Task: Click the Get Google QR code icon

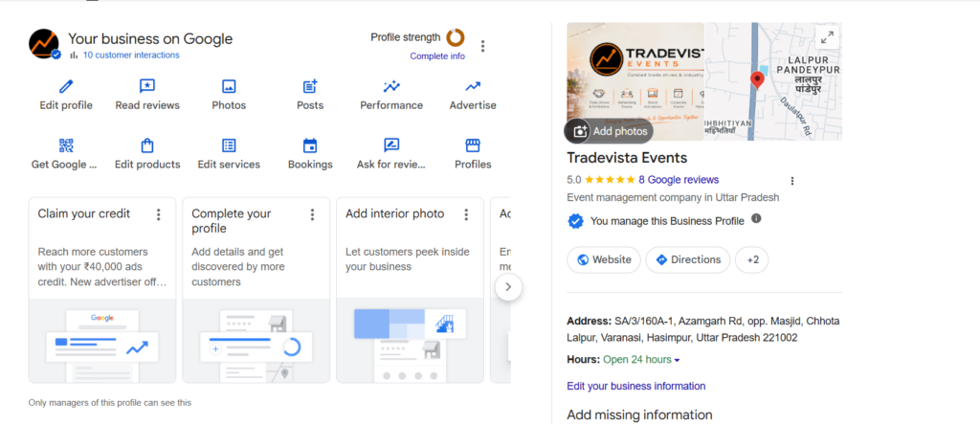Action: [x=66, y=145]
